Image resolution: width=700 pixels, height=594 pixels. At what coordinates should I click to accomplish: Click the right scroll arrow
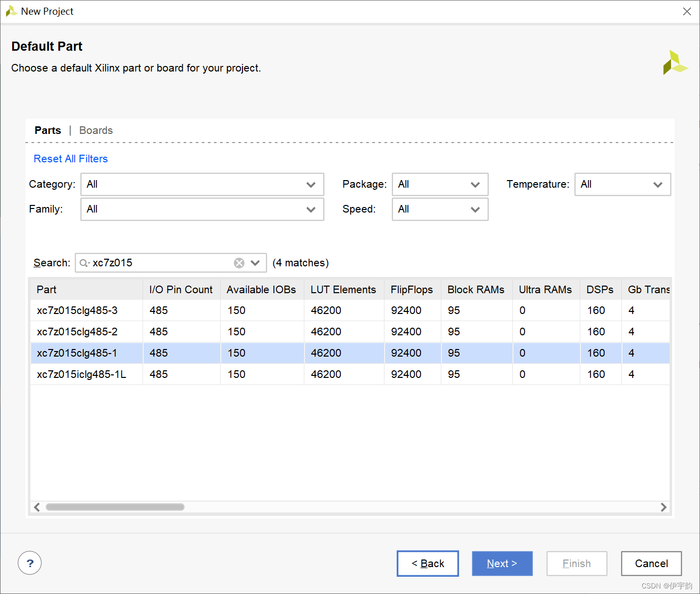[663, 507]
